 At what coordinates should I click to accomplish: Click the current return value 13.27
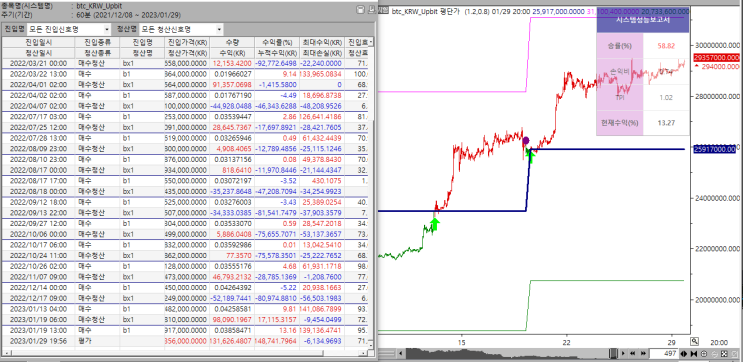click(x=666, y=123)
